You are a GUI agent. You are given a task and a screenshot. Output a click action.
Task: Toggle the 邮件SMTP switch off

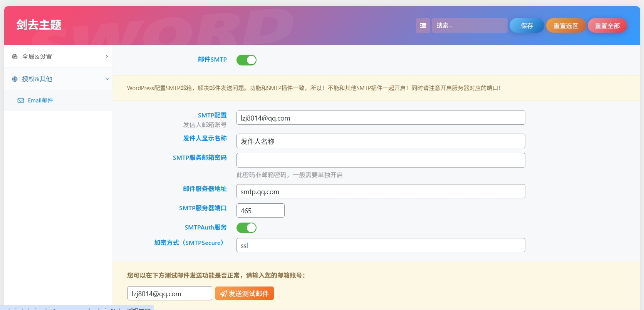246,60
